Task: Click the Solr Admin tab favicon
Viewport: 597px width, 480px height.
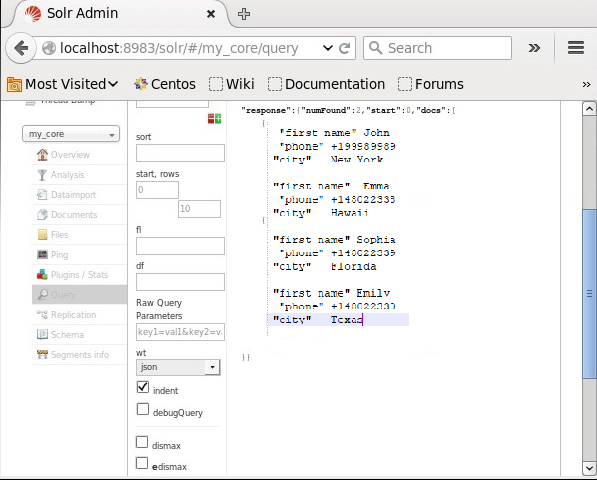Action: (33, 14)
